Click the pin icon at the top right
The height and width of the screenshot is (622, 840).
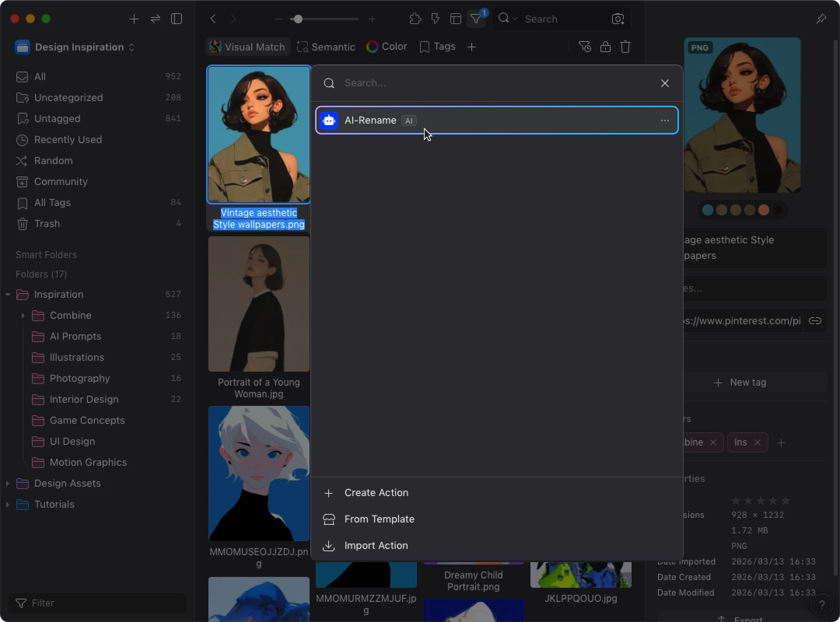821,19
